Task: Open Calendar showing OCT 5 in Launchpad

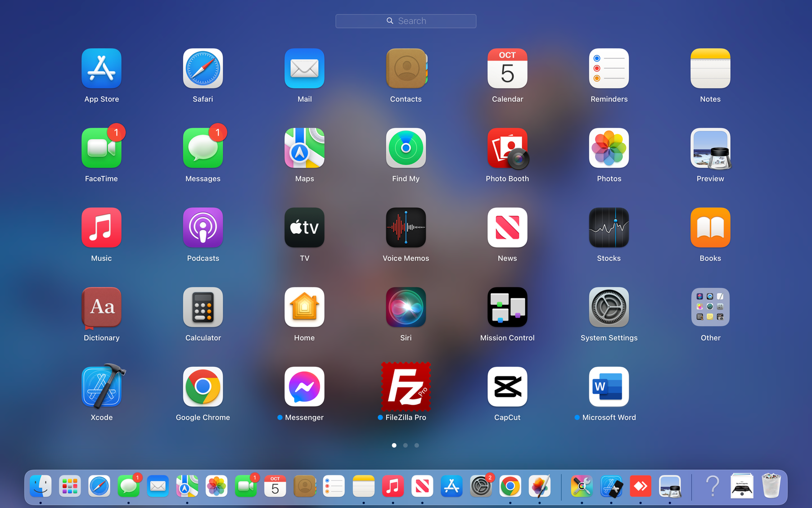Action: (507, 69)
